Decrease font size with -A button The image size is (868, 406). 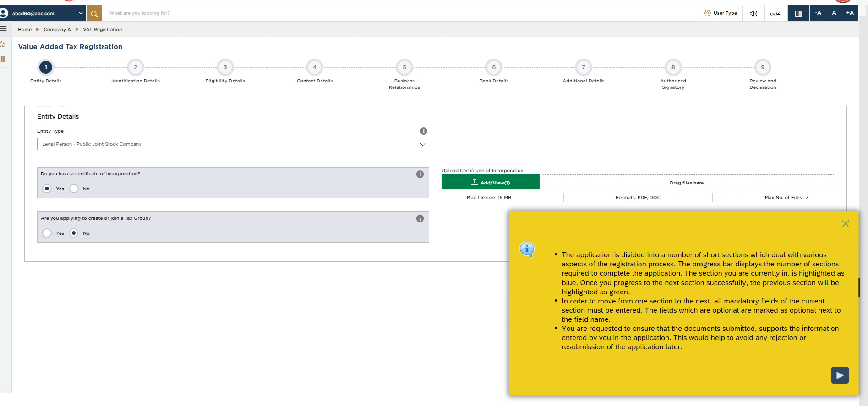coord(818,13)
